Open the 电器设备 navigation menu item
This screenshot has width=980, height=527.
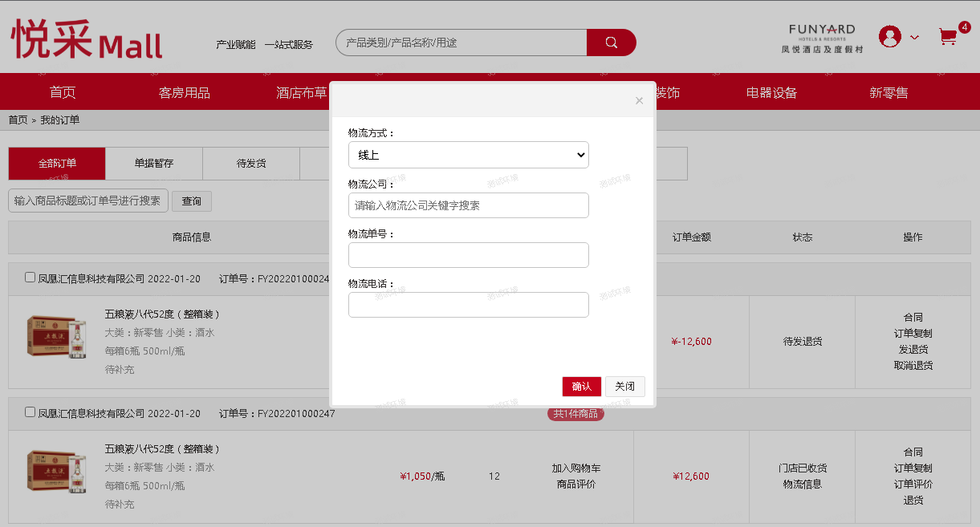coord(772,92)
